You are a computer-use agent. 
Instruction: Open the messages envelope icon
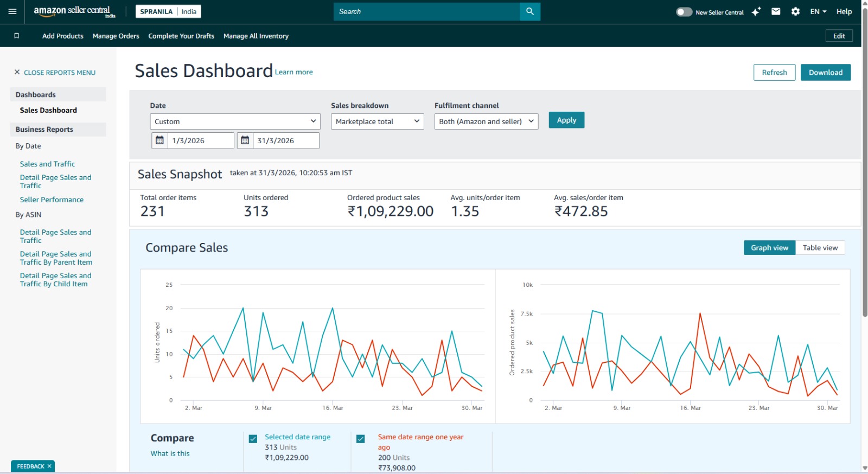pos(776,11)
